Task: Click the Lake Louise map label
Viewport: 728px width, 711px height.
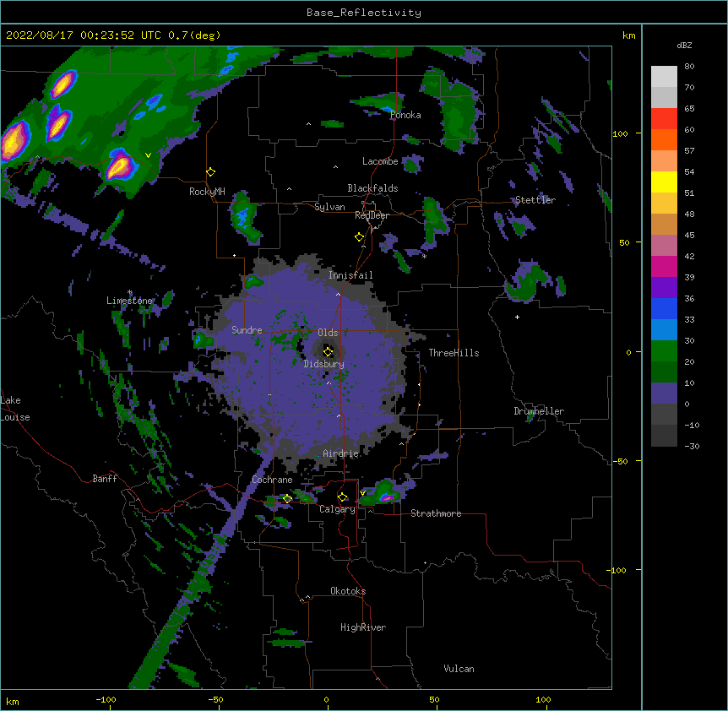Action: pos(14,409)
